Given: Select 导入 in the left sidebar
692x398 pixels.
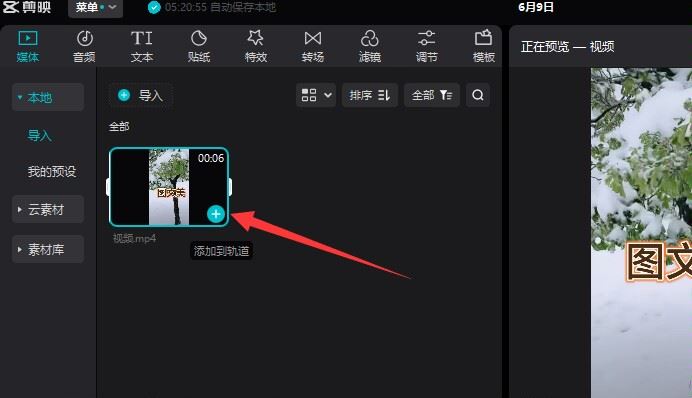Looking at the screenshot, I should point(40,135).
